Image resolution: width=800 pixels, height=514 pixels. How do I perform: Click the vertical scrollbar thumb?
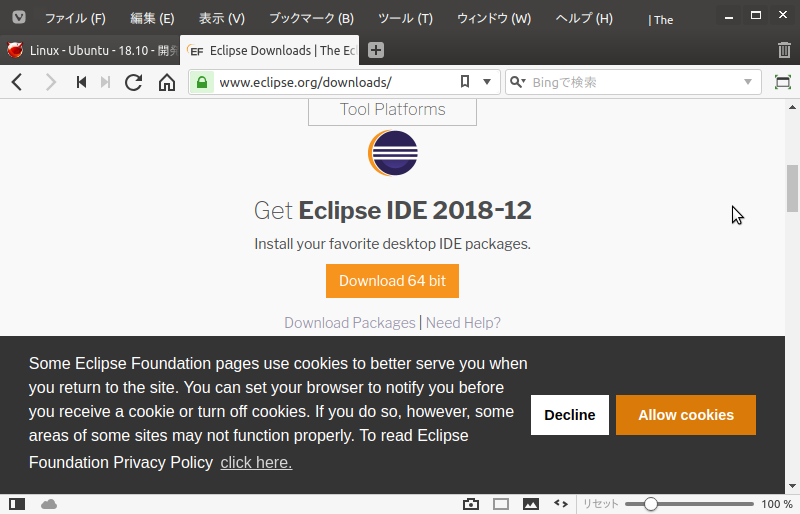click(792, 188)
